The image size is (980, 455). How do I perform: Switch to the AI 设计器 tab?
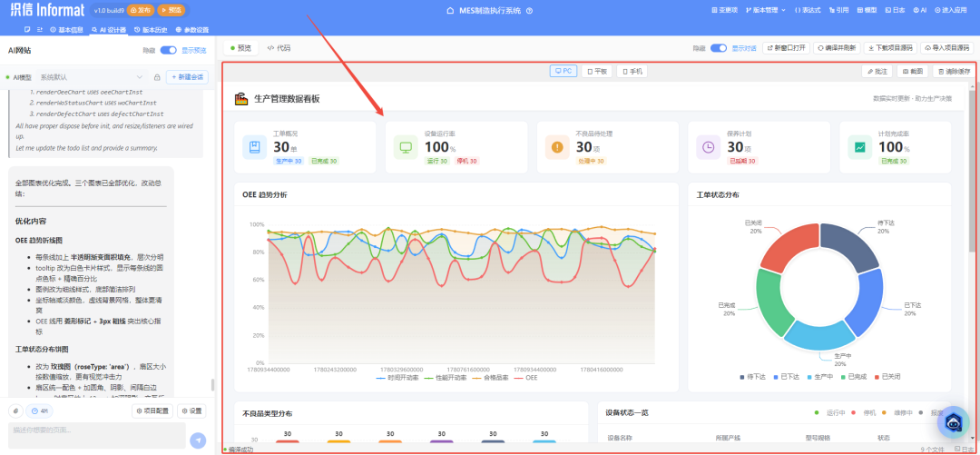coord(109,30)
